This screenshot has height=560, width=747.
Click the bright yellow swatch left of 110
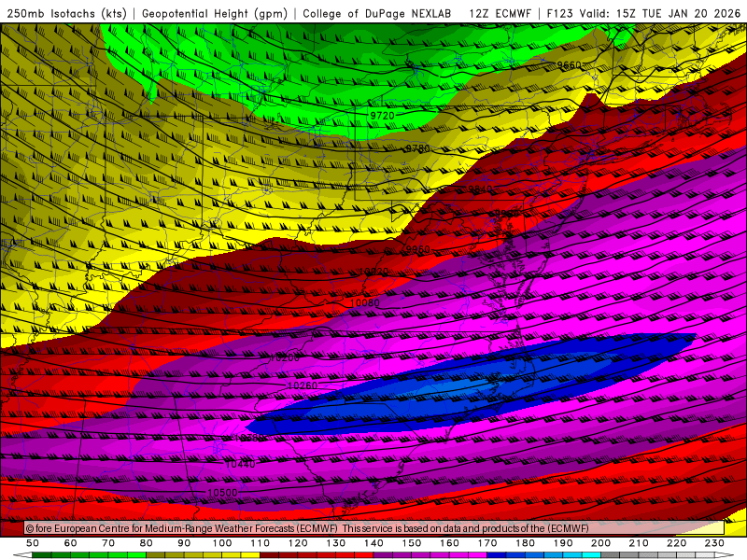click(x=250, y=555)
